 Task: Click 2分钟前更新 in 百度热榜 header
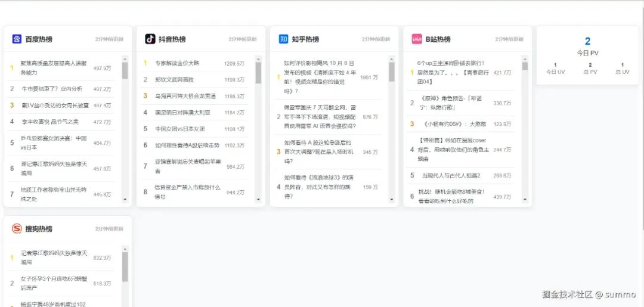pos(109,39)
